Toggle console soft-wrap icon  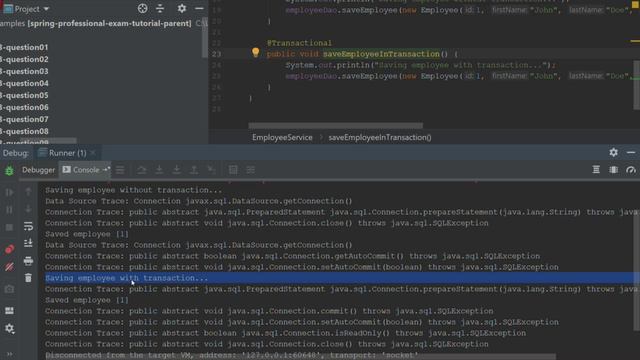(28, 226)
